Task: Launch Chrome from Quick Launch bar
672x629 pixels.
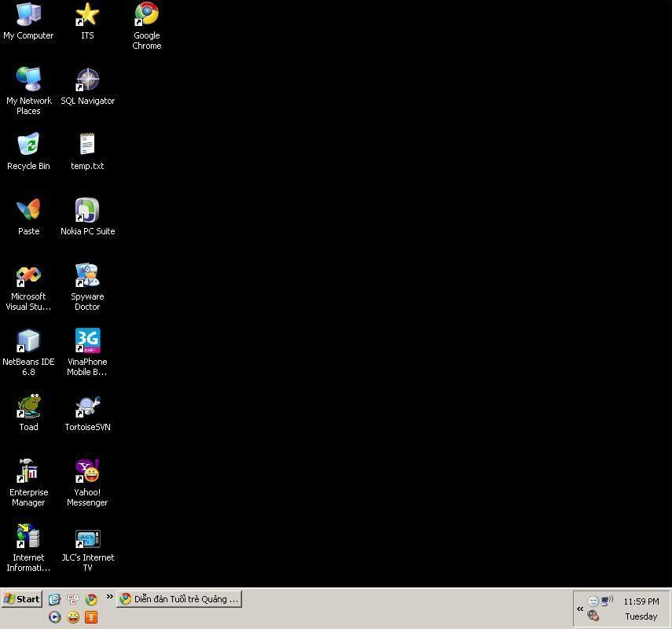Action: pyautogui.click(x=91, y=599)
